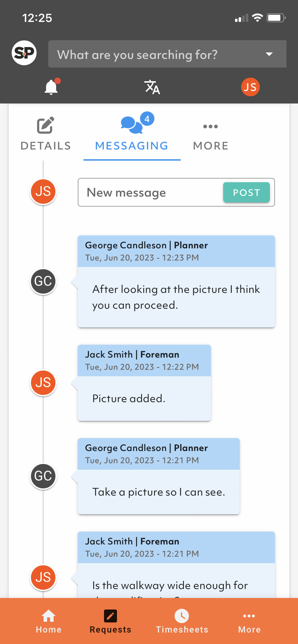
Task: Switch to the DETAILS tab
Action: (46, 146)
